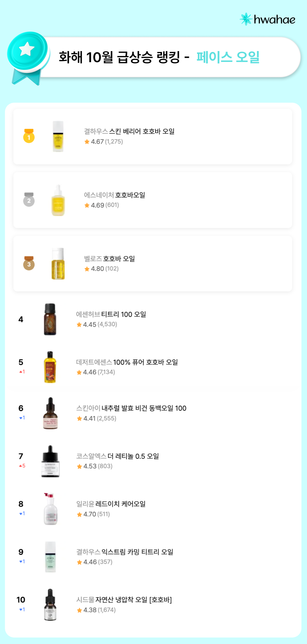Select 결하우스 익스트림 카밍 티트리 오일
The height and width of the screenshot is (644, 307).
[x=125, y=552]
